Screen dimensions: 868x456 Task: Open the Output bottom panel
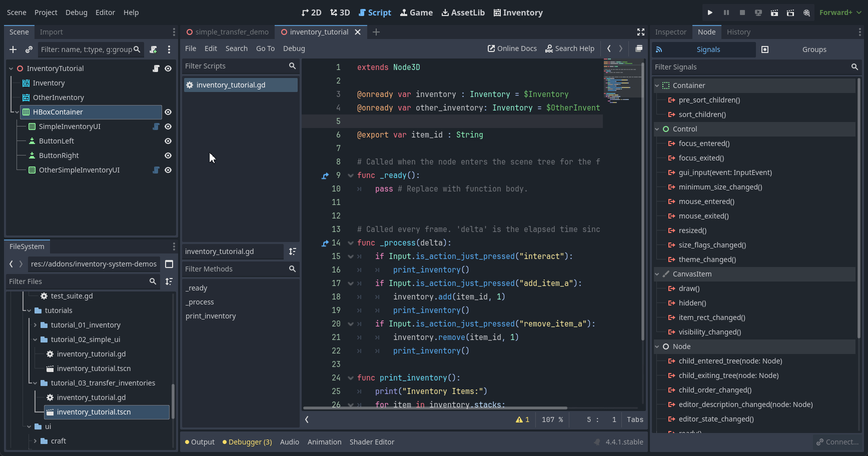200,442
